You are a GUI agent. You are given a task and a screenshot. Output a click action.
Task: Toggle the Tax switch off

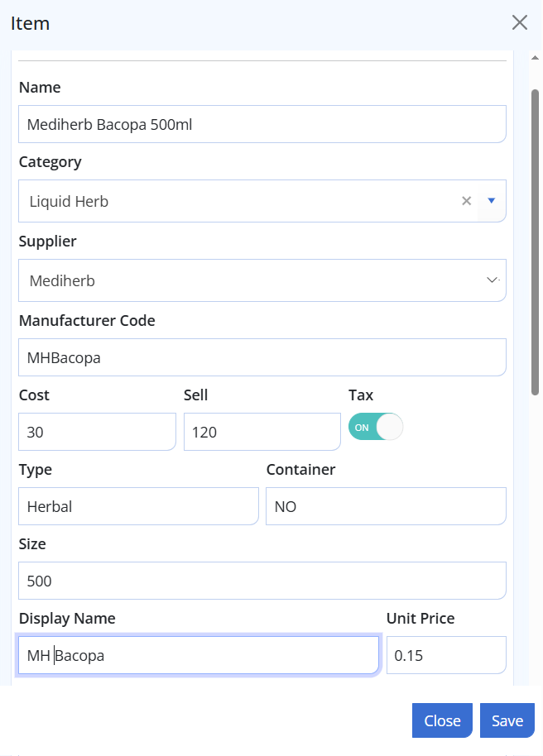tap(376, 427)
